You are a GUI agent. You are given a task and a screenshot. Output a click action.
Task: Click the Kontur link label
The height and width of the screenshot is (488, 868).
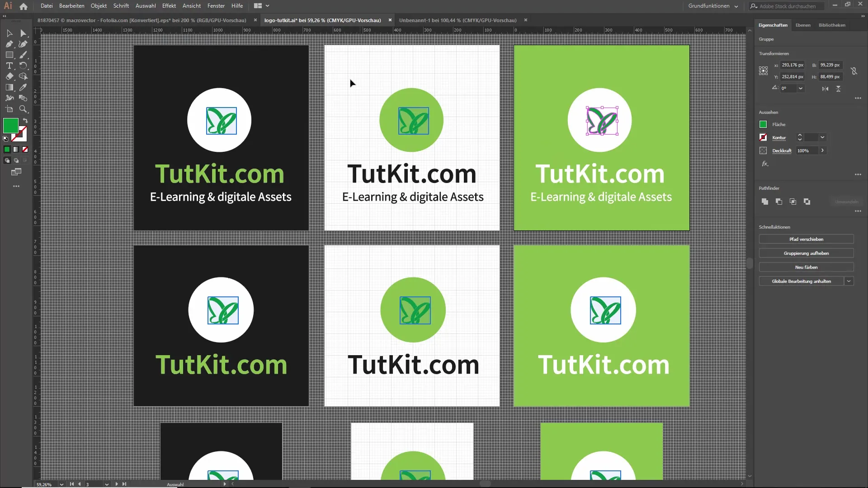pyautogui.click(x=779, y=138)
